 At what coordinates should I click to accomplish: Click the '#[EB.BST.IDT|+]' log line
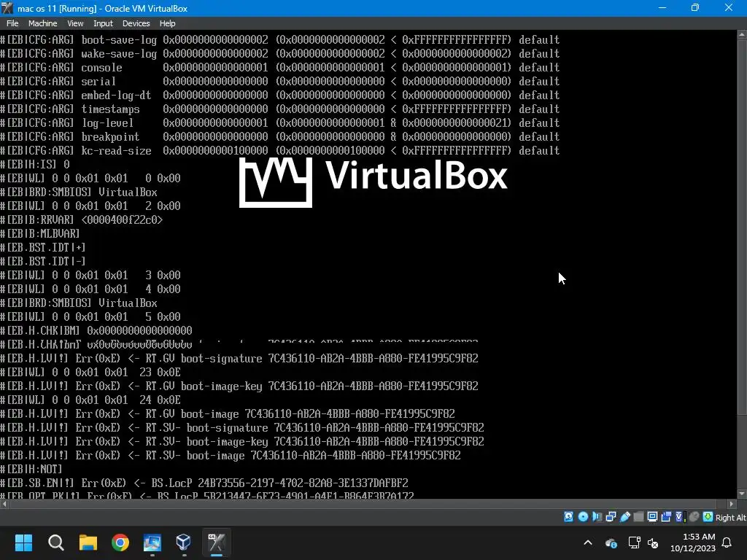[43, 248]
